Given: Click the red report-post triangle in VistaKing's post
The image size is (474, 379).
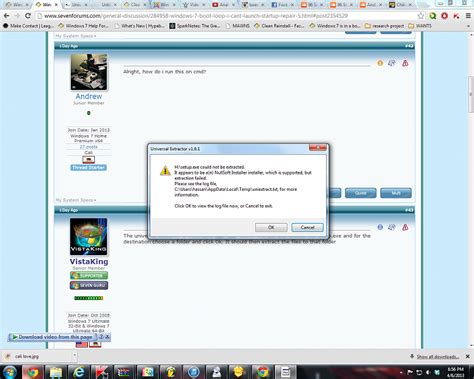Looking at the screenshot, I should 405,227.
